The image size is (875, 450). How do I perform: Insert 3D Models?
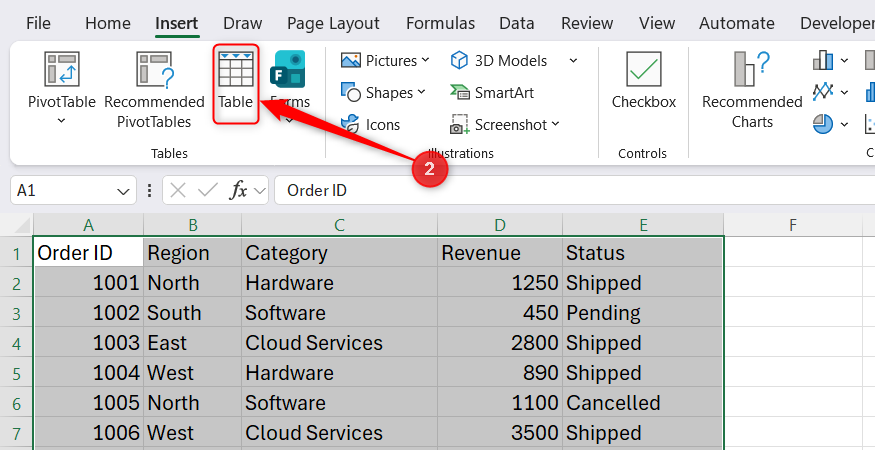(499, 60)
